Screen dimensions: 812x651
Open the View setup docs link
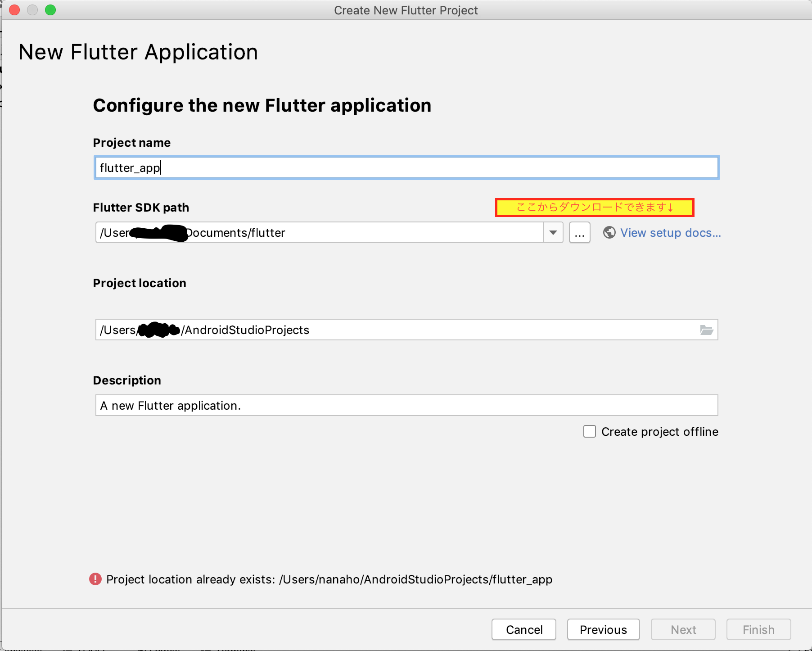tap(670, 233)
